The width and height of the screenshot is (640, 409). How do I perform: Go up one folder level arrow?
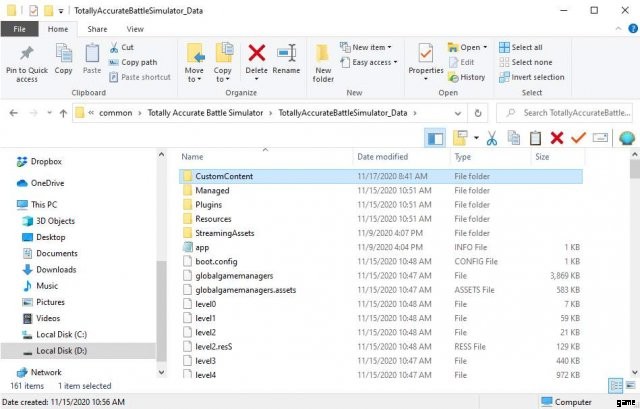[62, 113]
